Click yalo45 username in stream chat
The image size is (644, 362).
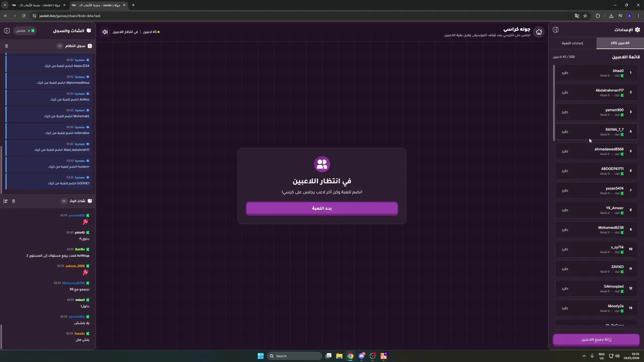pos(79,232)
